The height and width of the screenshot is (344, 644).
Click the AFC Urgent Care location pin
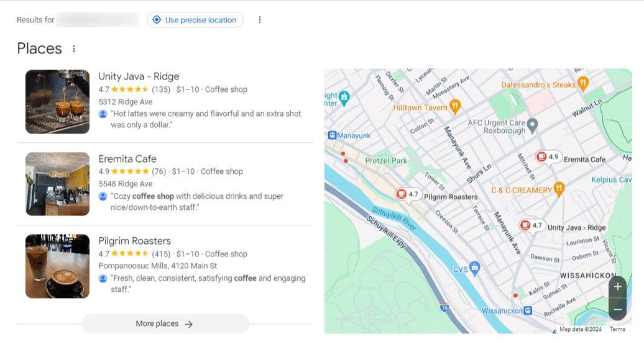point(531,127)
